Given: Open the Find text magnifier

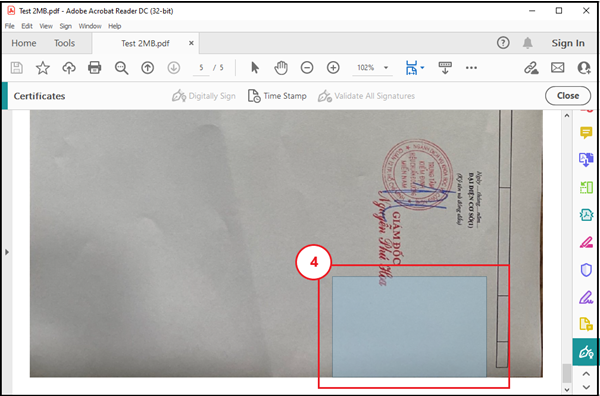Looking at the screenshot, I should [x=121, y=68].
